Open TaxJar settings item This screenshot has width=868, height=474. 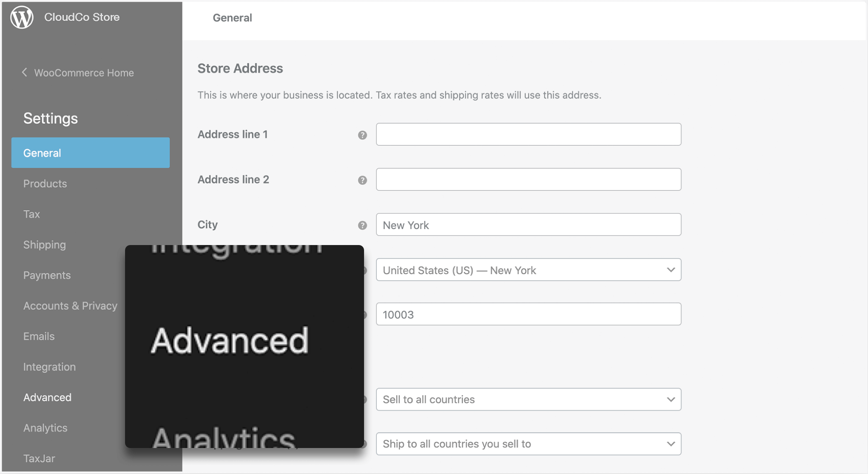pyautogui.click(x=39, y=458)
